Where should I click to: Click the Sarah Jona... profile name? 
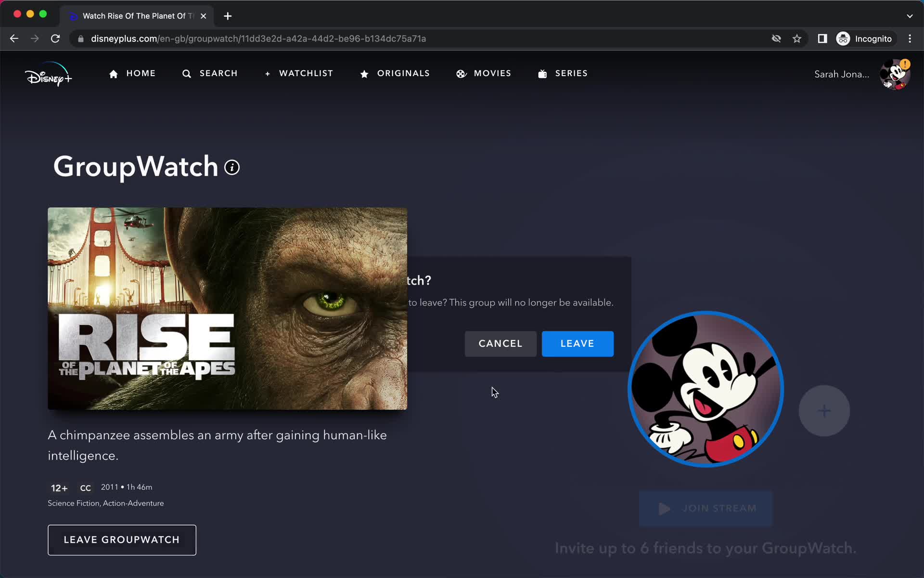(842, 74)
